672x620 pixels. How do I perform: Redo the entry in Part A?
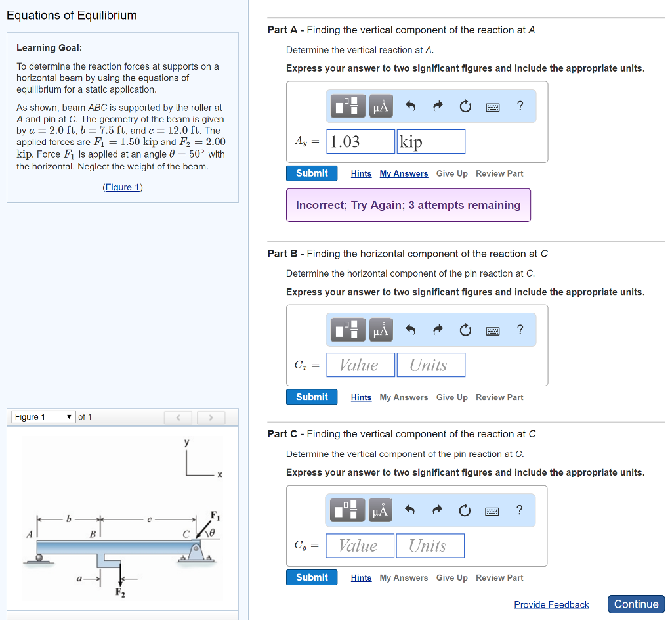coord(437,106)
